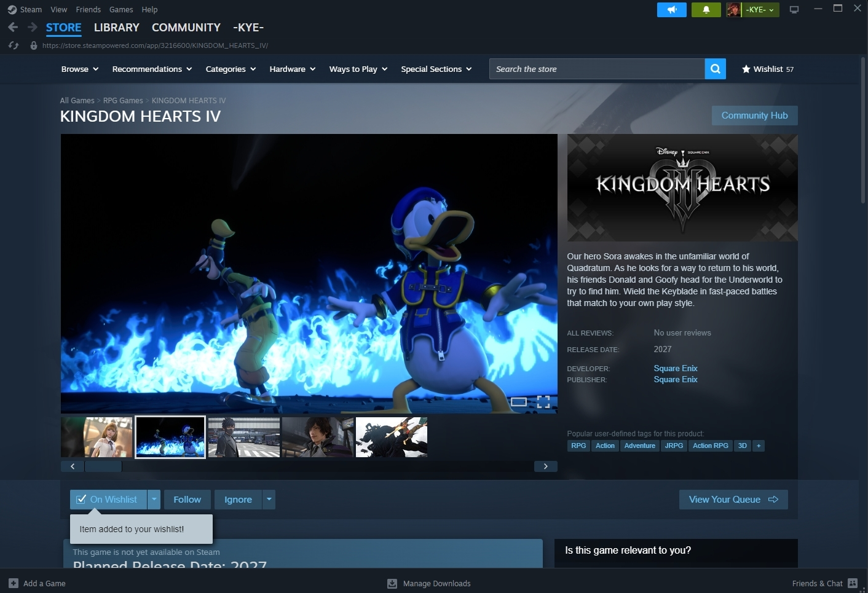This screenshot has width=868, height=593.
Task: Select the dark-haired man close-up thumbnail
Action: tap(318, 437)
